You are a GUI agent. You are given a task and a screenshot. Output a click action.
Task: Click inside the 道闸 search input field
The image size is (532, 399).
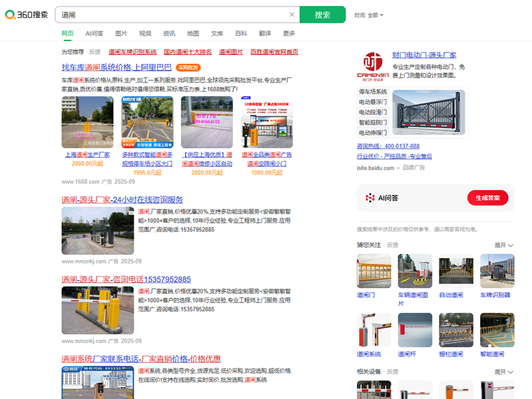[x=173, y=15]
